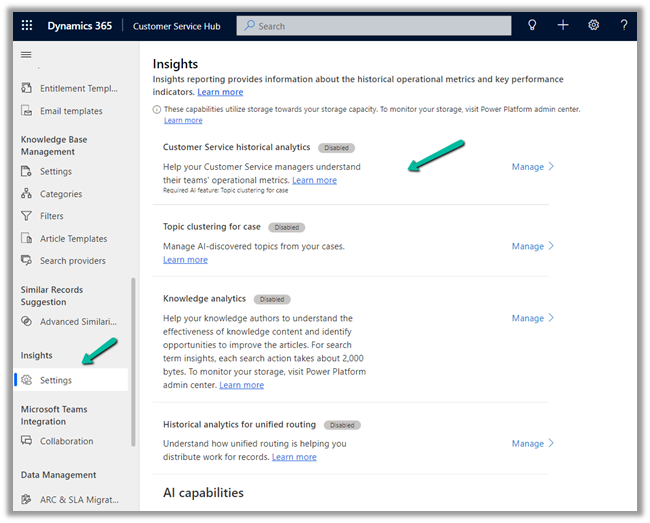
Task: Collapse the sidebar using hamburger icon
Action: click(26, 55)
